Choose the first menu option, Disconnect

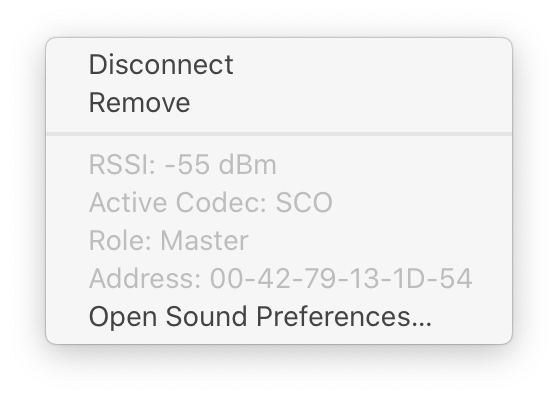(279, 65)
